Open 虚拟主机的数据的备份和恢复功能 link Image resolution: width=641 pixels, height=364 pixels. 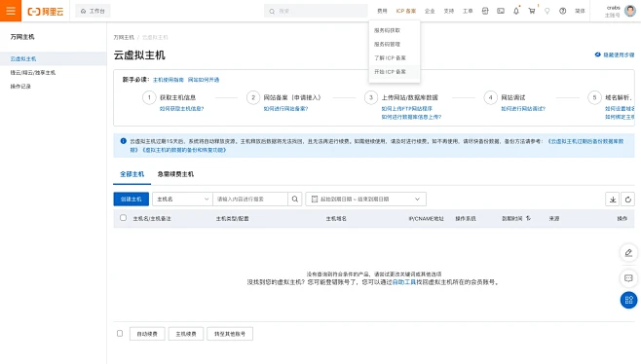pyautogui.click(x=184, y=150)
